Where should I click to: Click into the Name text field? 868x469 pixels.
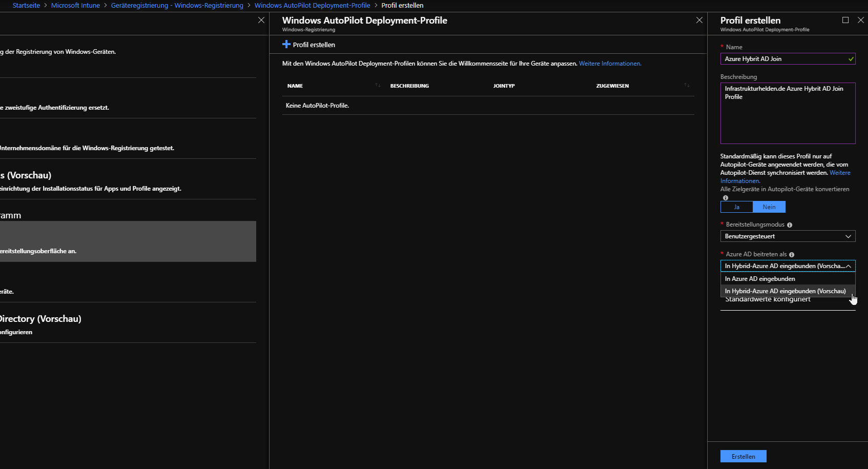click(784, 59)
